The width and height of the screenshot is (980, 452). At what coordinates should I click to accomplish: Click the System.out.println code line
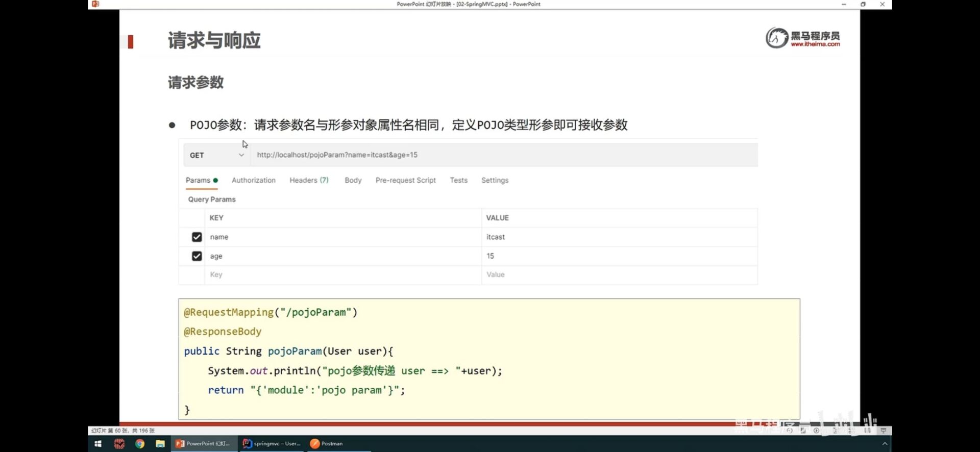pos(355,371)
